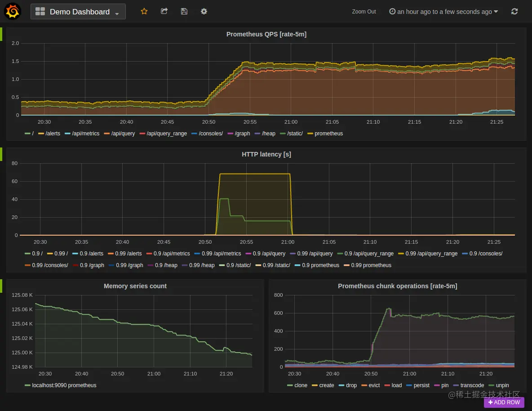Toggle the persist series in chunk operations
This screenshot has width=532, height=411.
click(x=421, y=385)
